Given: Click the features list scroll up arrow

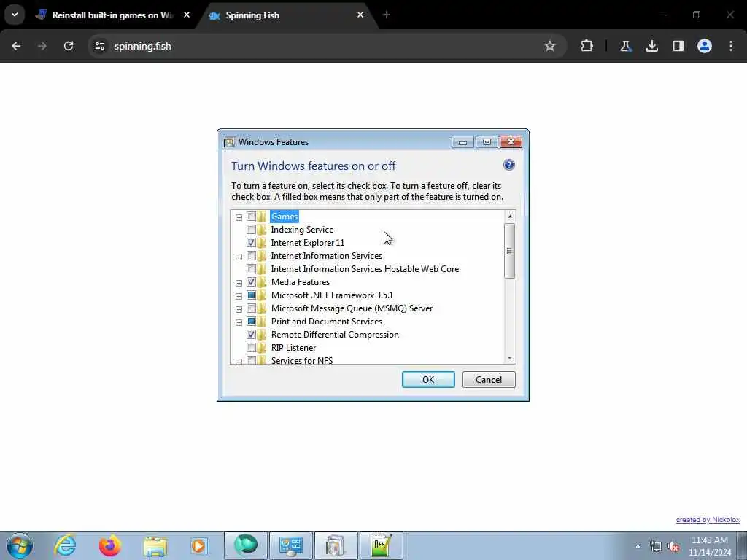Looking at the screenshot, I should click(x=510, y=217).
